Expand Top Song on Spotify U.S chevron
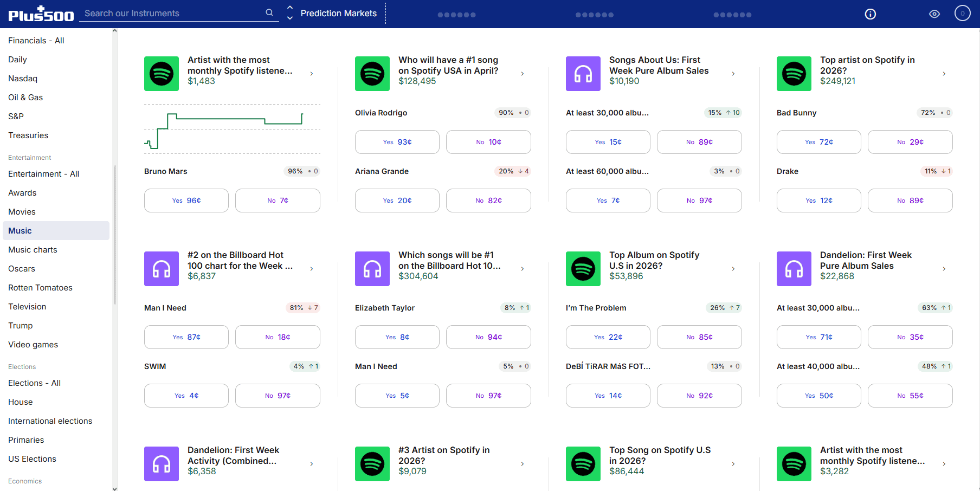The image size is (980, 491). coord(733,464)
